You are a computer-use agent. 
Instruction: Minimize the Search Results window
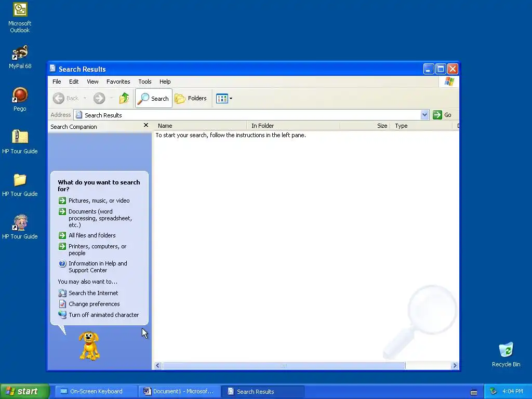429,69
